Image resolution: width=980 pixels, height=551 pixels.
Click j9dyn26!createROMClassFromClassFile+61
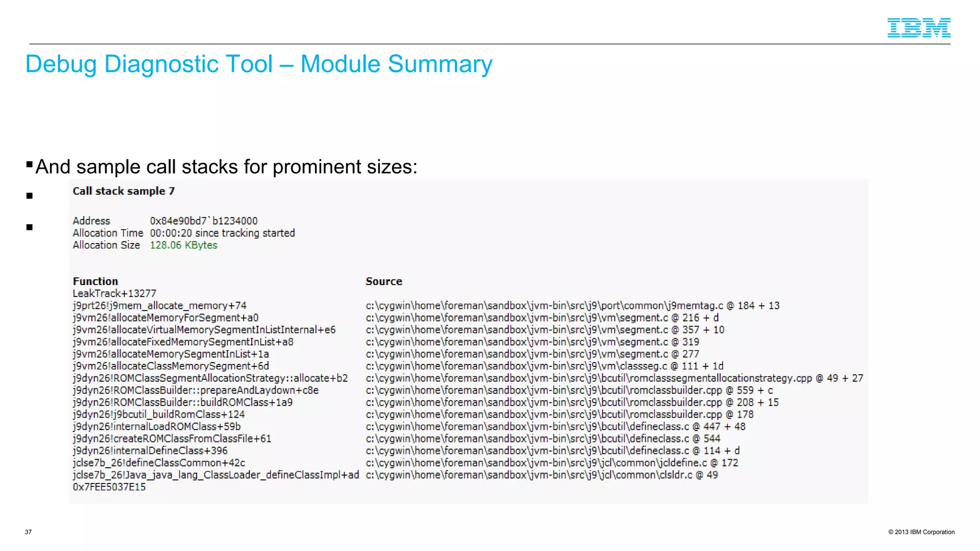(x=172, y=439)
